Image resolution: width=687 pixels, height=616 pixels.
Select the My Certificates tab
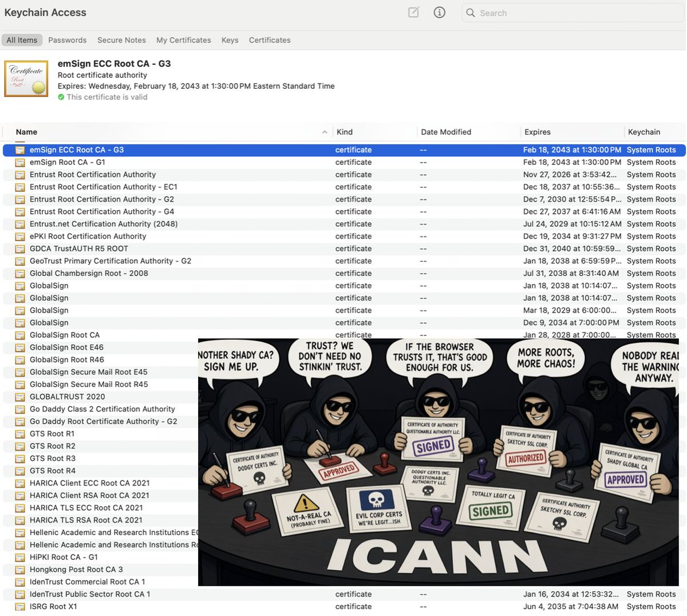[x=184, y=40]
